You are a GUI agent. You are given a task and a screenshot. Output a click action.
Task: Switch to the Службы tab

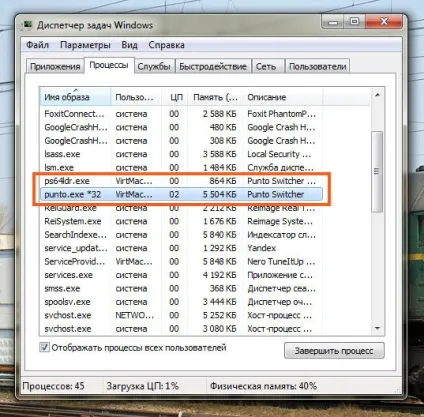click(x=154, y=66)
